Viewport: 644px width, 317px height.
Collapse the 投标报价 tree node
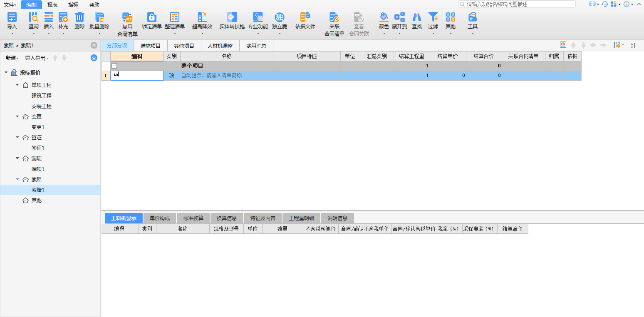[6, 72]
